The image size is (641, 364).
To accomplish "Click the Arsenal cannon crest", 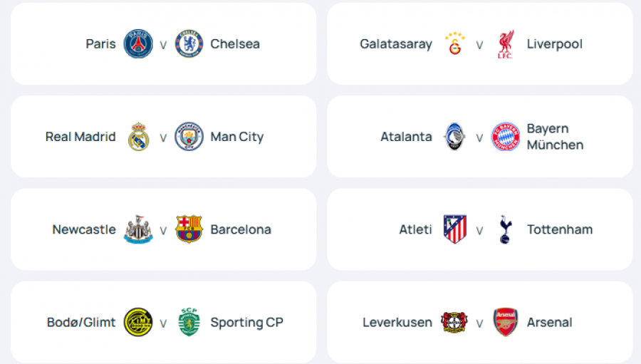I will (506, 322).
